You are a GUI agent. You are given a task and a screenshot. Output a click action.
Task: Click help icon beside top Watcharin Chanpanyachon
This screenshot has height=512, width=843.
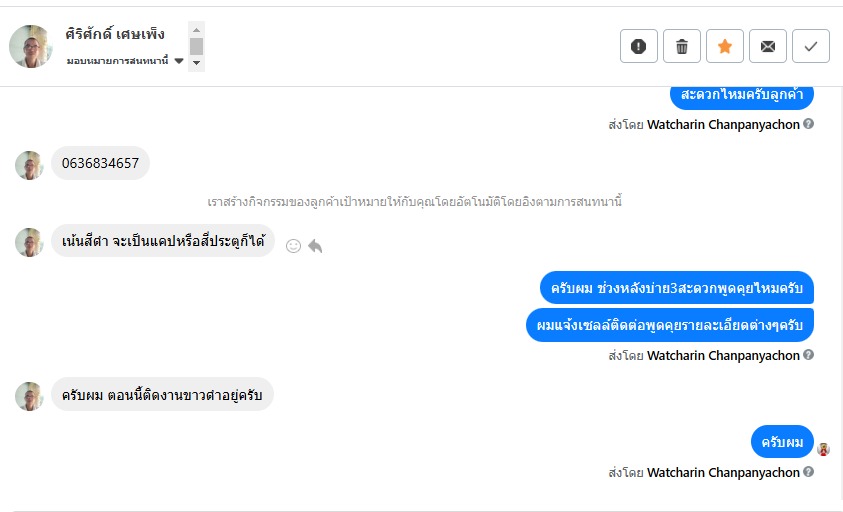click(808, 124)
